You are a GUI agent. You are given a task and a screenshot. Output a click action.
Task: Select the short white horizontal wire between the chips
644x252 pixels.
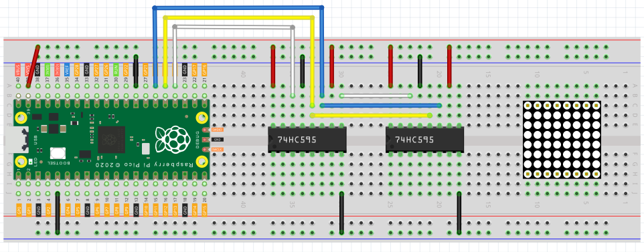point(376,96)
